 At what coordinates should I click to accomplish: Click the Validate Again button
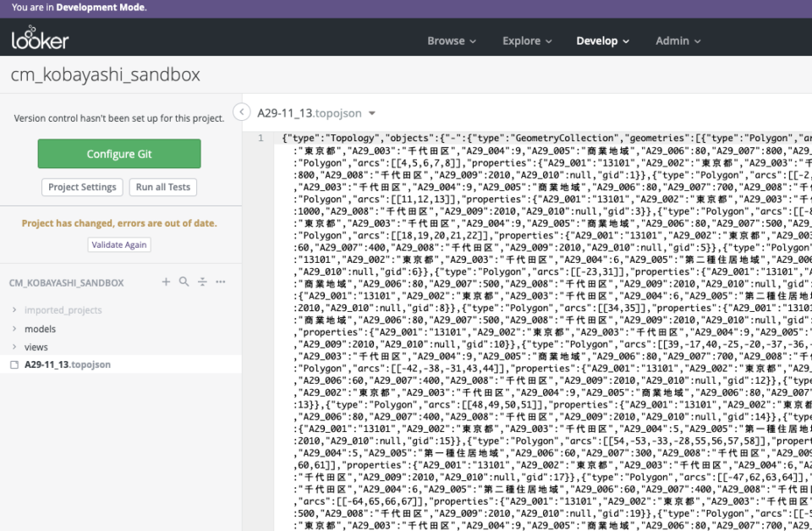click(x=119, y=245)
